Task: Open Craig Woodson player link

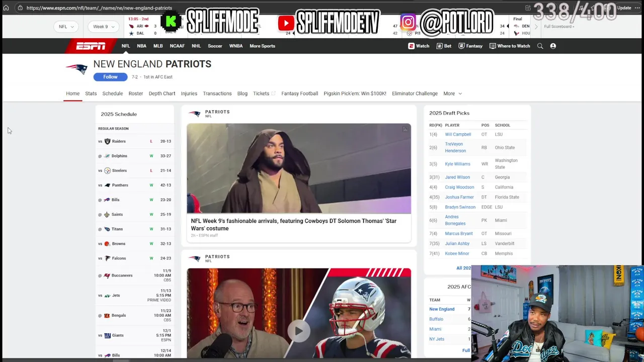Action: [x=459, y=187]
